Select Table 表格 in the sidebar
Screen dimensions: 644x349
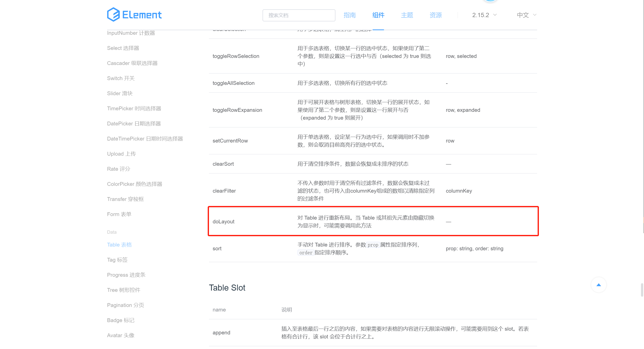coord(119,245)
